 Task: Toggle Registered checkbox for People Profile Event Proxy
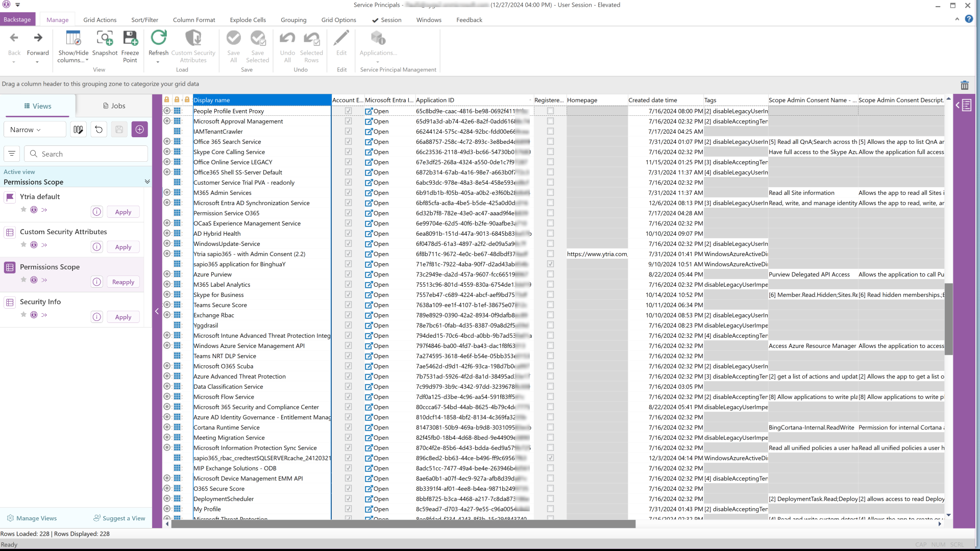[550, 111]
